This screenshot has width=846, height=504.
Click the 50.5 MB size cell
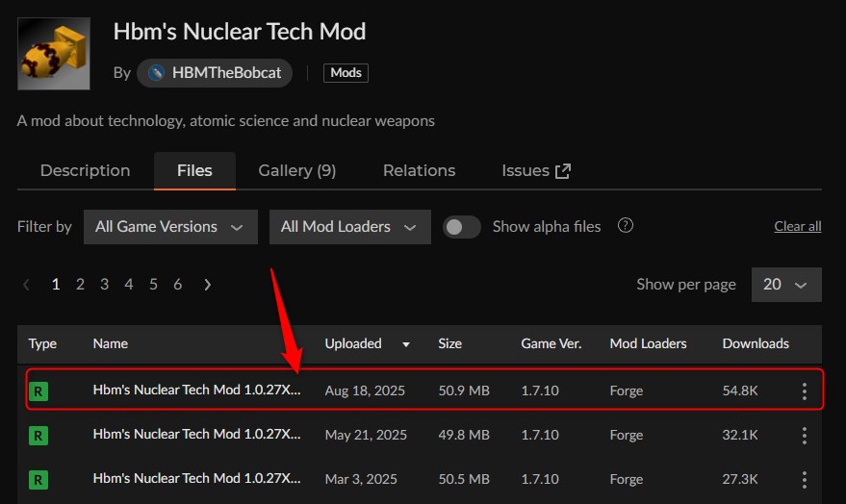point(464,479)
